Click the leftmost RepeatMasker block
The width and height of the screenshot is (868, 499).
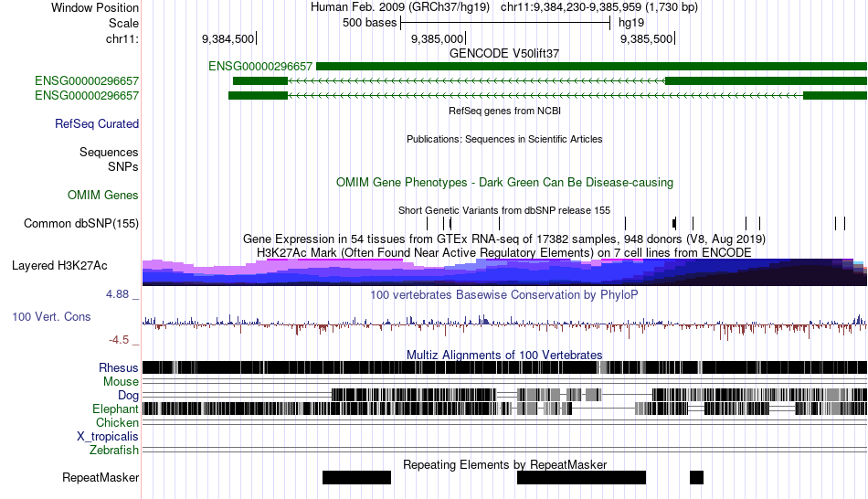click(356, 477)
